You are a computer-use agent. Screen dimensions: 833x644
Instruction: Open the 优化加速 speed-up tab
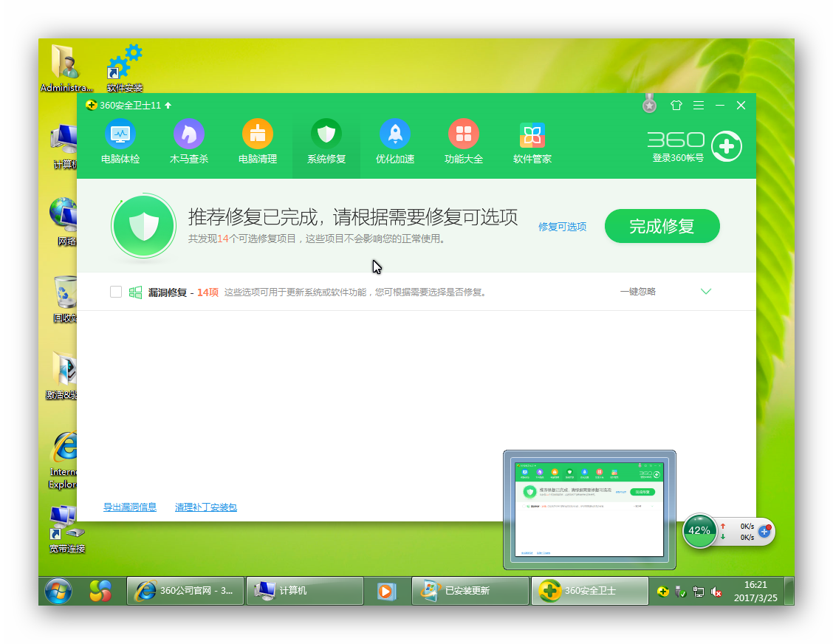pos(395,141)
